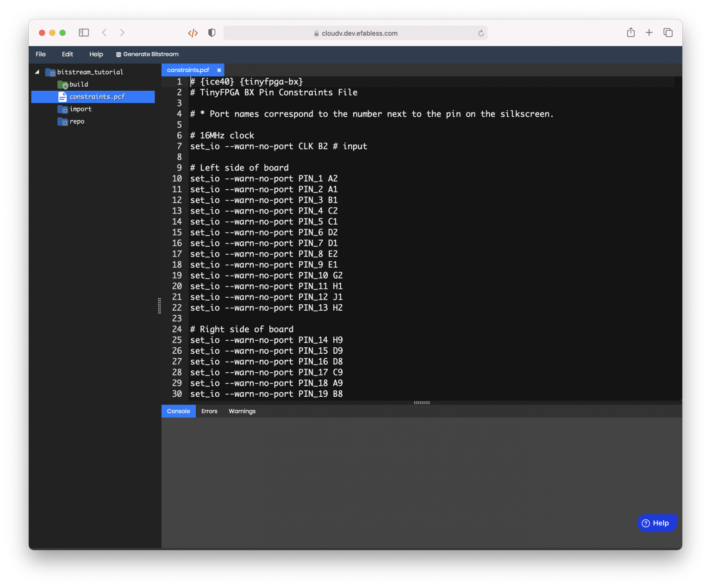Click the privacy shield icon
The width and height of the screenshot is (711, 588).
click(212, 33)
